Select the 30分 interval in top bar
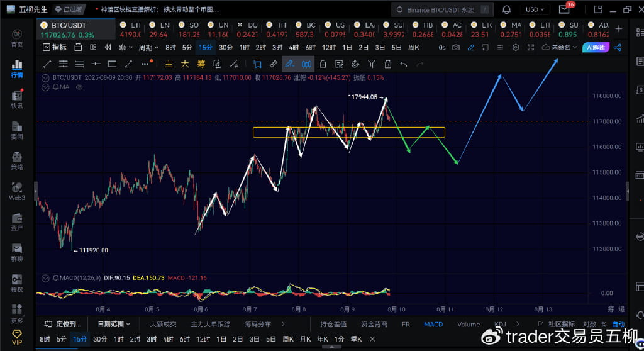This screenshot has height=351, width=644. click(x=226, y=47)
